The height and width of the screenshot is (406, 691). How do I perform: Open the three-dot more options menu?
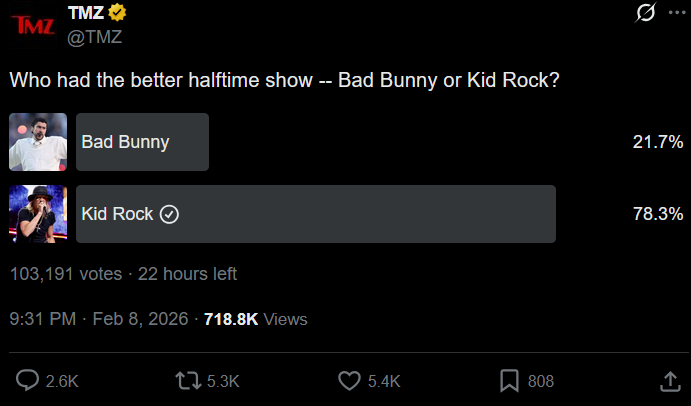point(677,13)
